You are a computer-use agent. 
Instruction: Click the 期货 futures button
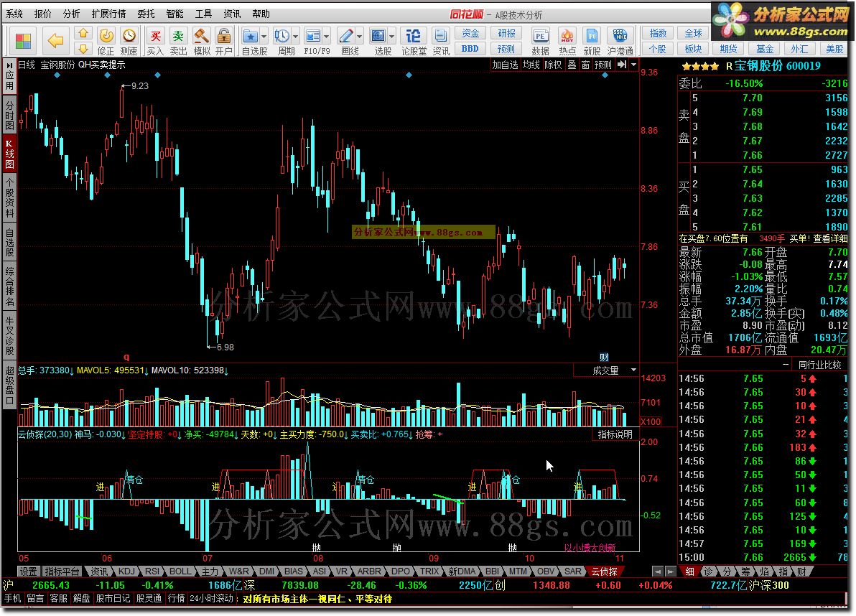pyautogui.click(x=729, y=49)
